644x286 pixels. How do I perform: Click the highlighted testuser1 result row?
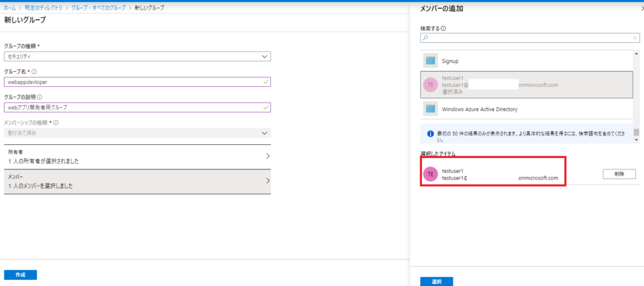[526, 84]
